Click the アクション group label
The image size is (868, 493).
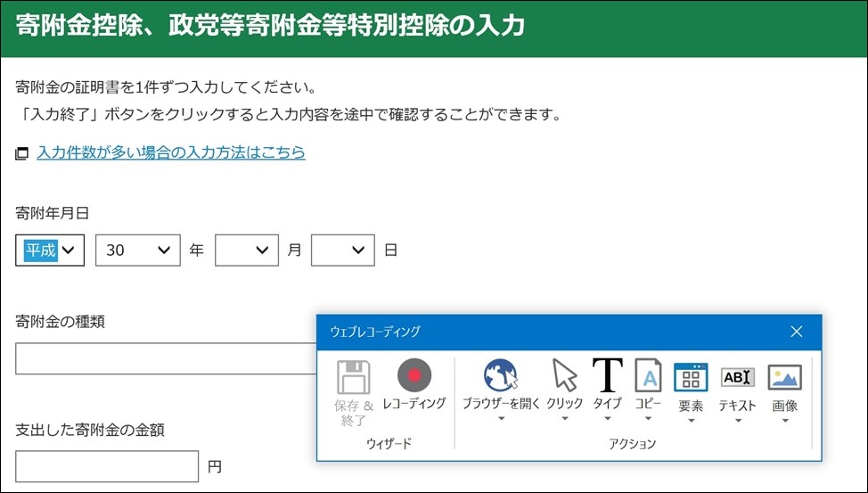tap(633, 444)
